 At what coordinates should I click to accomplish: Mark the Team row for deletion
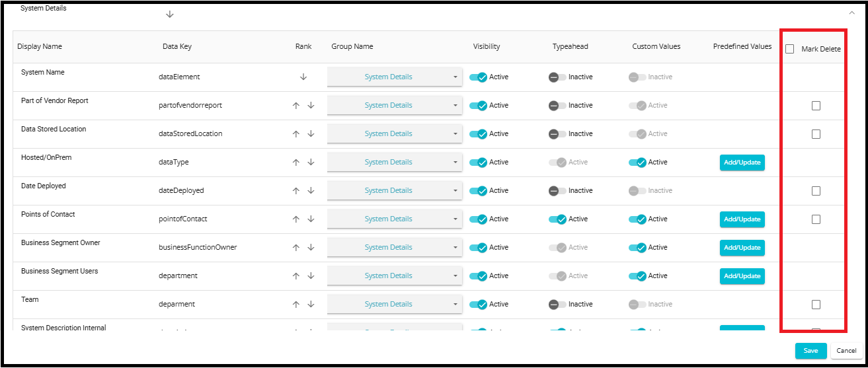click(x=816, y=305)
